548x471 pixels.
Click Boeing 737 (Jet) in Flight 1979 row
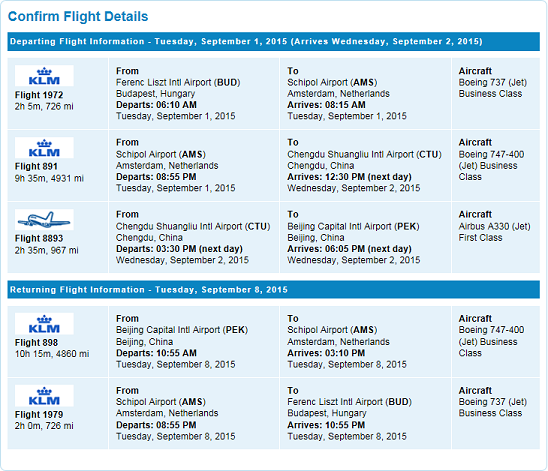point(493,402)
